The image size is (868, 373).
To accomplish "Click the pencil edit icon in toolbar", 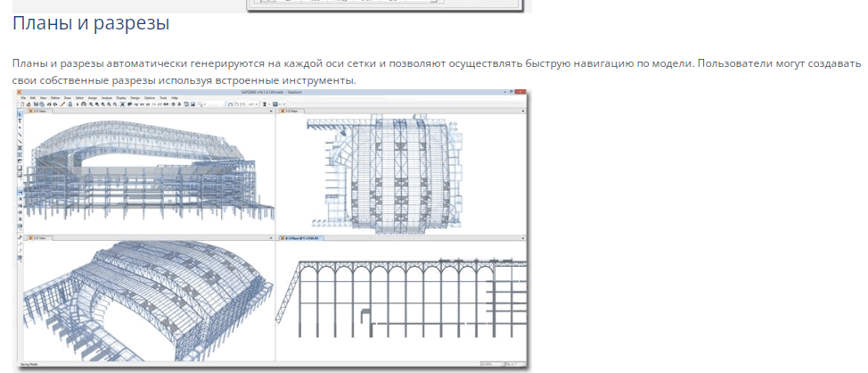I will tap(61, 104).
